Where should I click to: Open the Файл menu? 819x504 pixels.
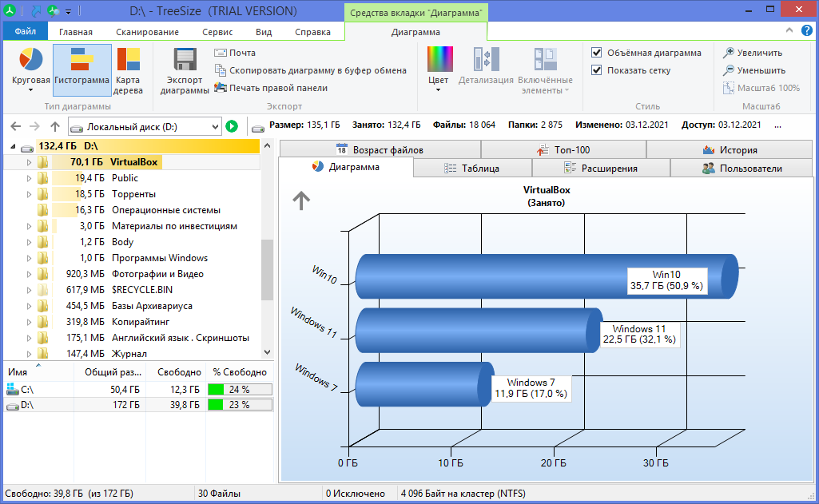point(25,31)
